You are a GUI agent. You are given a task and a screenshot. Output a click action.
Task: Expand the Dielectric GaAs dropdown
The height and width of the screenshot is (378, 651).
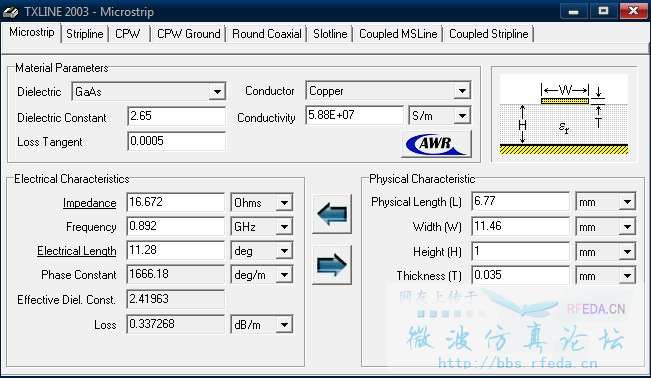point(217,92)
